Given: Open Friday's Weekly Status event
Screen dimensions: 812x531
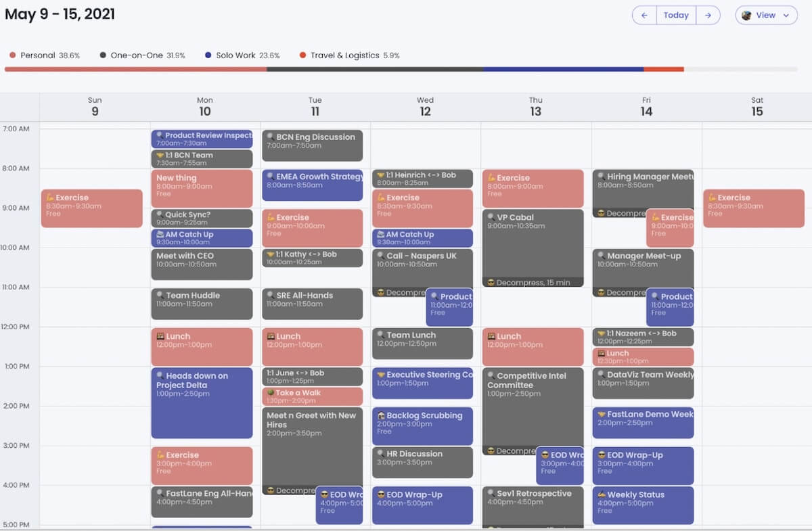Looking at the screenshot, I should pyautogui.click(x=643, y=505).
